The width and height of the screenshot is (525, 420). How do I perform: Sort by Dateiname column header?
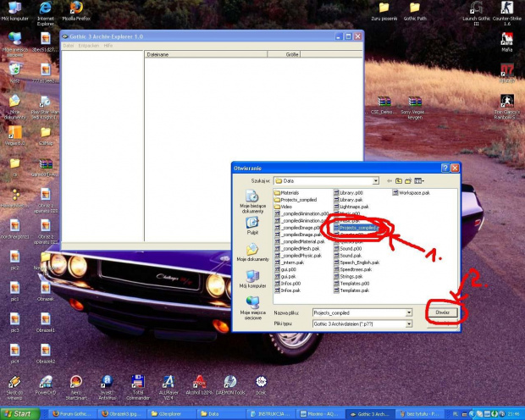pyautogui.click(x=206, y=54)
